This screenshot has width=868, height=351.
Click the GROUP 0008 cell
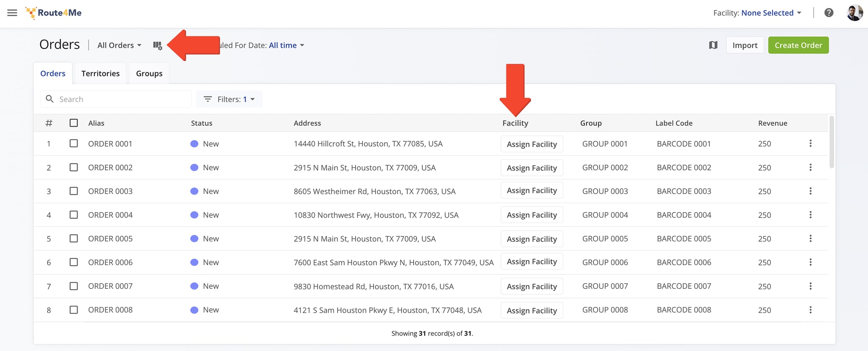(605, 310)
